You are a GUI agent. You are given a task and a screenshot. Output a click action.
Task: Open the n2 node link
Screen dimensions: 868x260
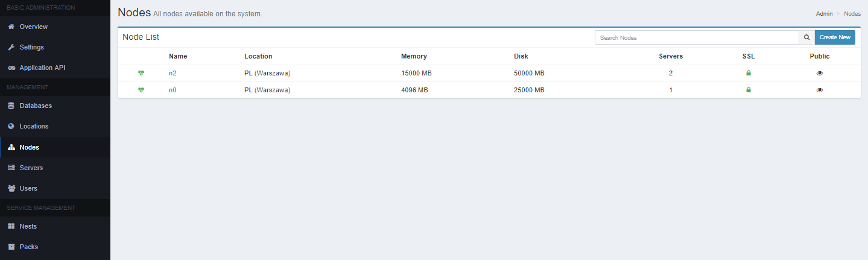pyautogui.click(x=173, y=73)
